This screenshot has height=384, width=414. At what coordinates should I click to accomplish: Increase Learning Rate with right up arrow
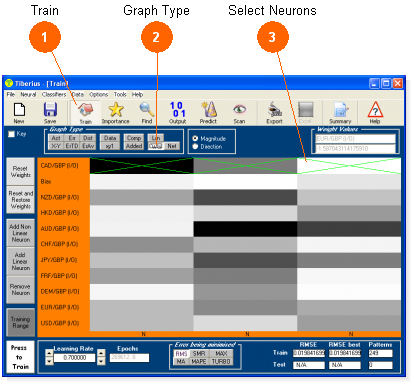(x=101, y=353)
